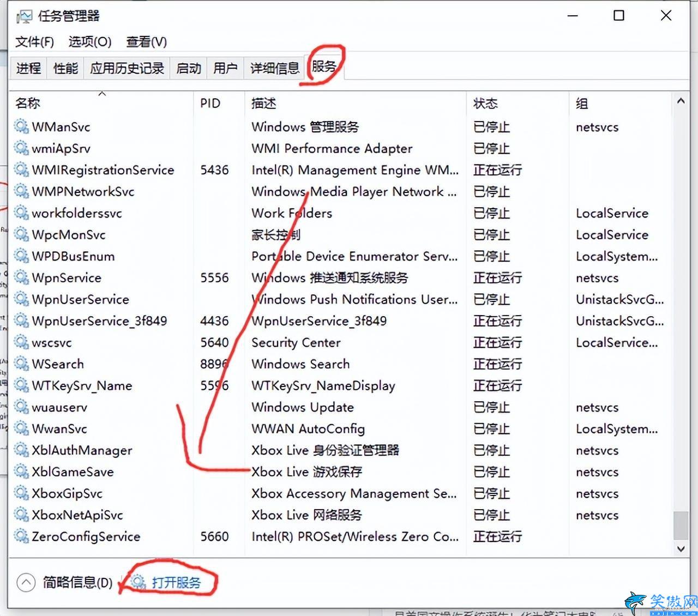The height and width of the screenshot is (616, 698).
Task: Click the gear icon beside 打开服务
Action: [x=139, y=582]
